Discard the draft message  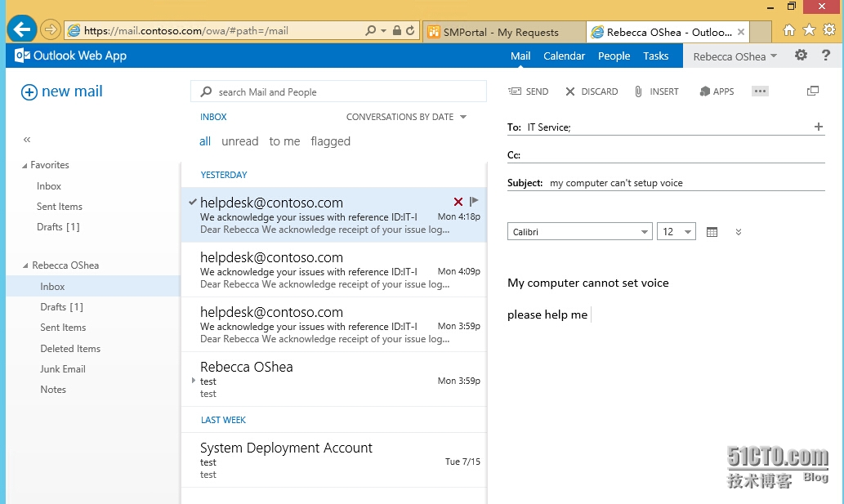coord(592,91)
